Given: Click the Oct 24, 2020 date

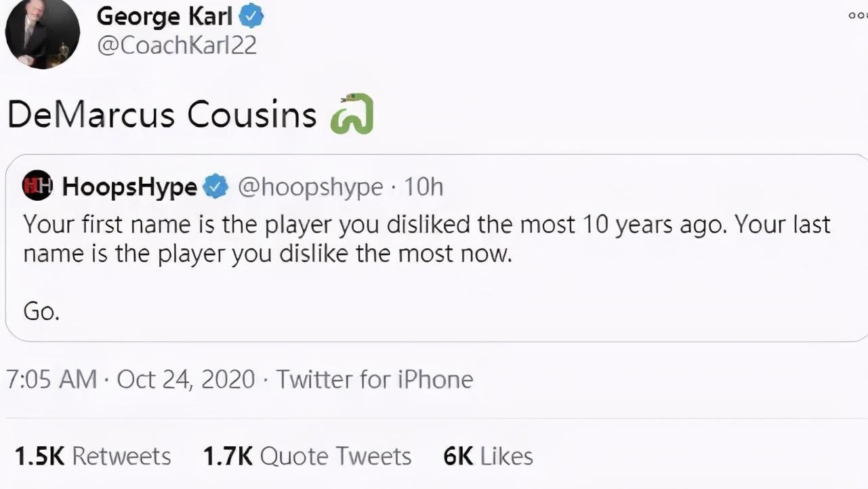Looking at the screenshot, I should point(186,379).
